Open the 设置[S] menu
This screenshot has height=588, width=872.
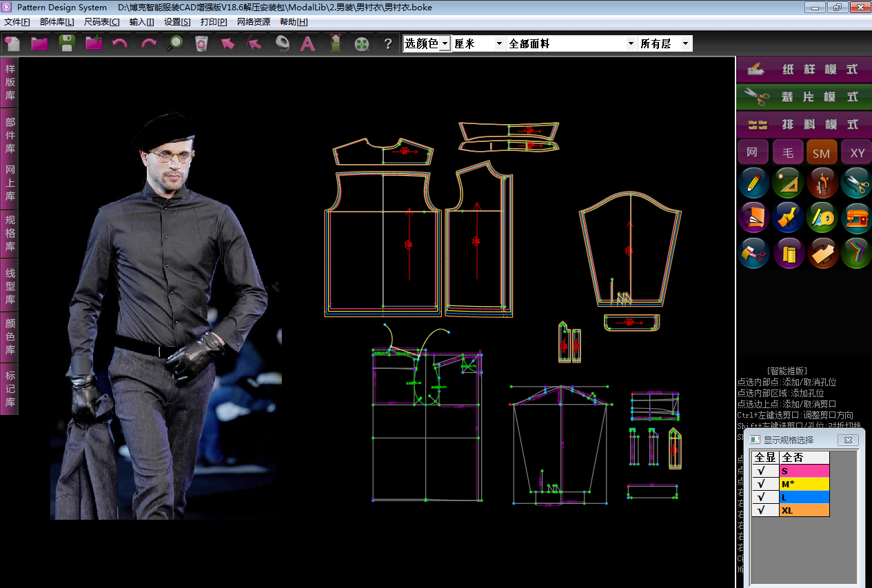(x=177, y=22)
